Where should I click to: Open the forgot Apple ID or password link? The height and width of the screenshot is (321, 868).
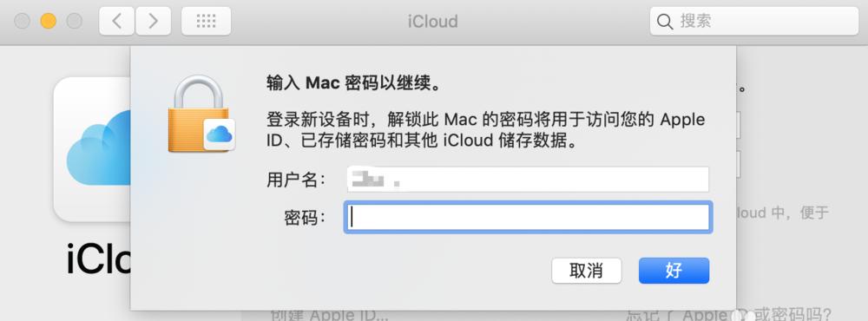point(728,316)
